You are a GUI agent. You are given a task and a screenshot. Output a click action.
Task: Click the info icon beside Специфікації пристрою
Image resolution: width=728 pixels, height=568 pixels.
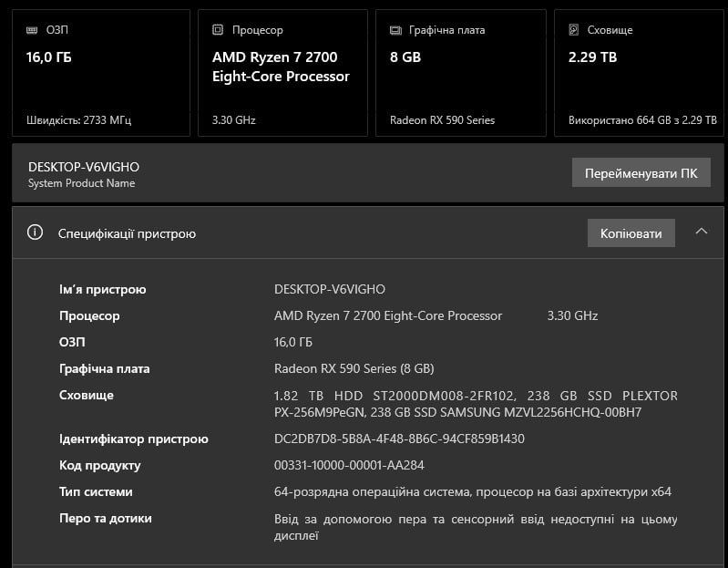35,232
